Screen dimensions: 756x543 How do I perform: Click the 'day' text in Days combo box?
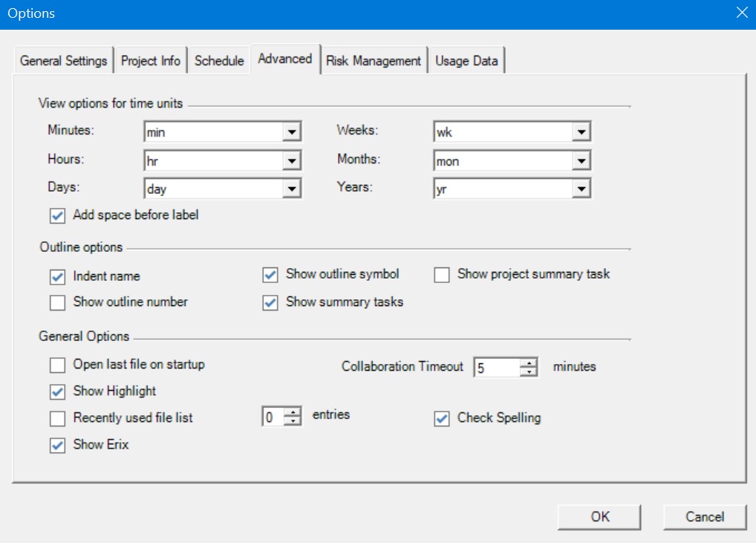point(157,189)
